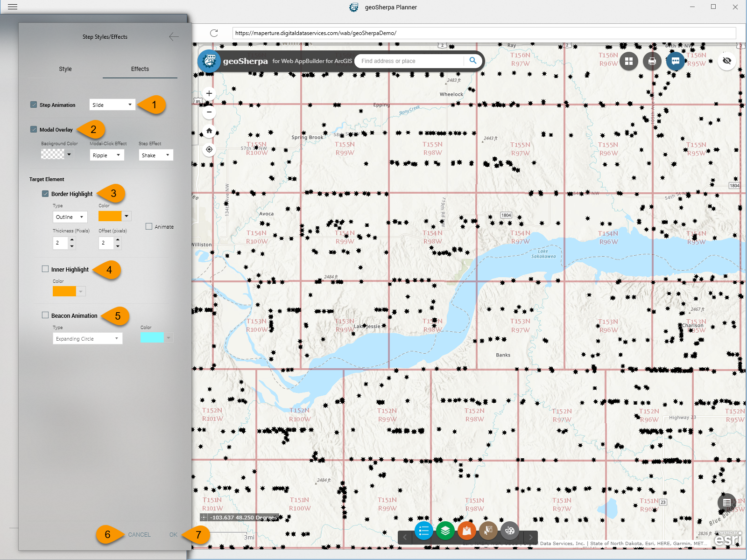Open the Draw palette widget
This screenshot has width=747, height=560.
(x=510, y=531)
